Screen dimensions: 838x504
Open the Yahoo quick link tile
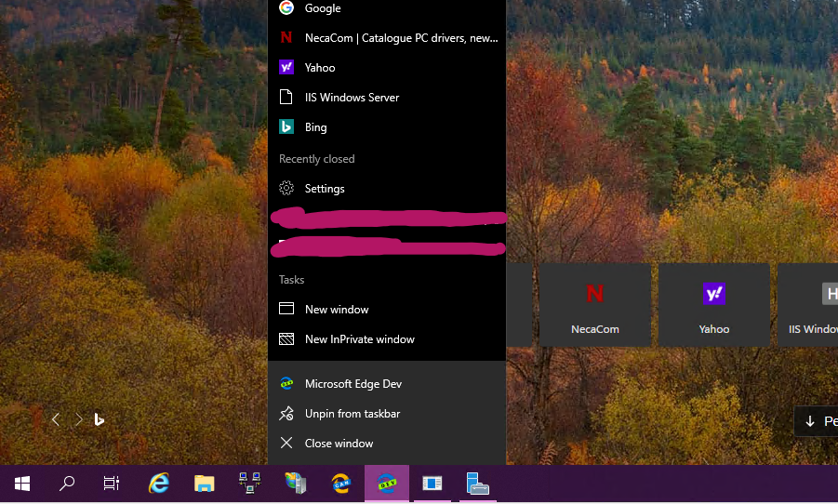coord(714,305)
